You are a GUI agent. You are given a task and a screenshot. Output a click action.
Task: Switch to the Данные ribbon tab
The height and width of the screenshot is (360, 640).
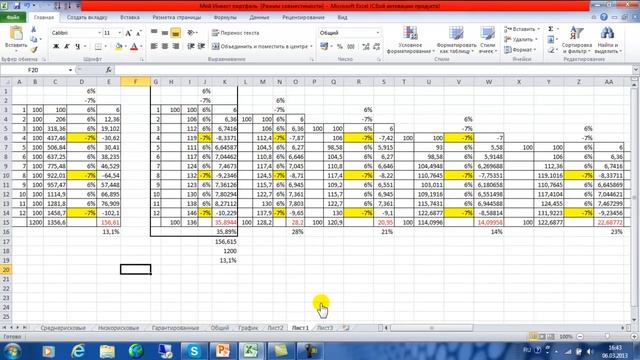tap(259, 18)
